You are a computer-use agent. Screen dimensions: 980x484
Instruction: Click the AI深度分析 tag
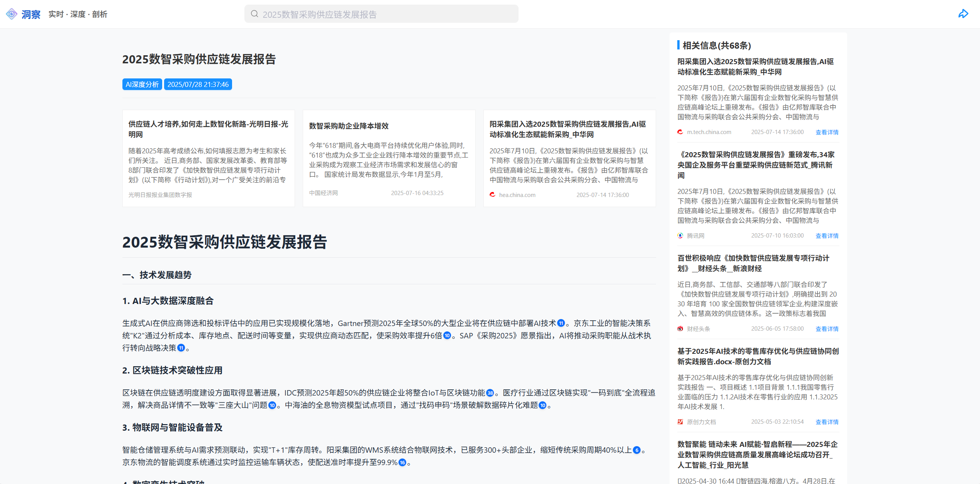(142, 84)
